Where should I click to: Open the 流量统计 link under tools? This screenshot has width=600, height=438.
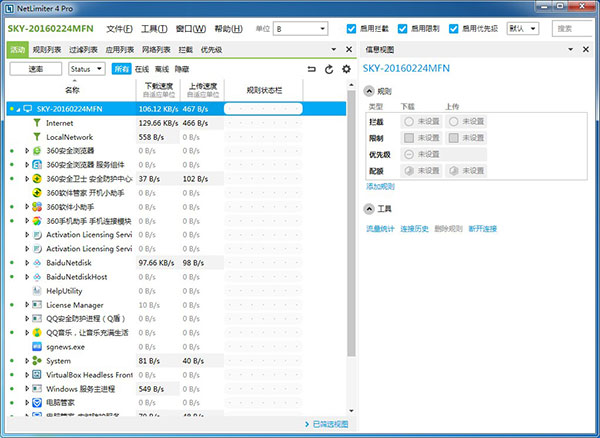click(x=382, y=229)
